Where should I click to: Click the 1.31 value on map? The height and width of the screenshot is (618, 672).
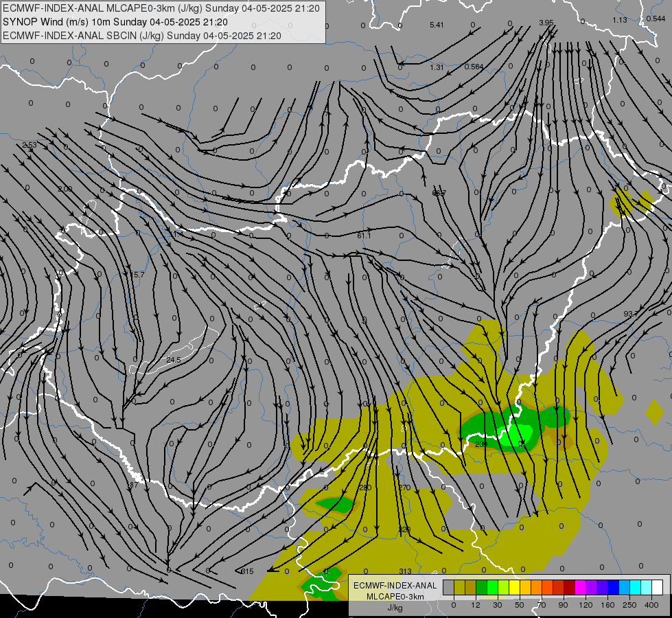(x=437, y=67)
